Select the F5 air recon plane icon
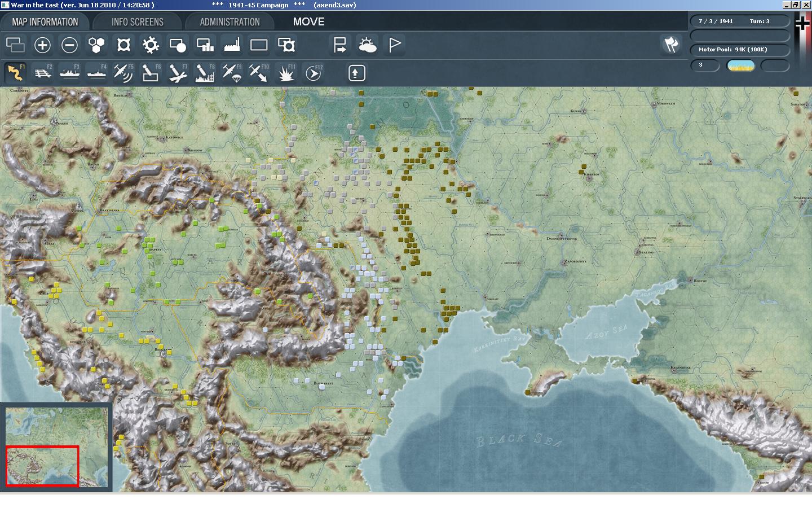 tap(123, 73)
